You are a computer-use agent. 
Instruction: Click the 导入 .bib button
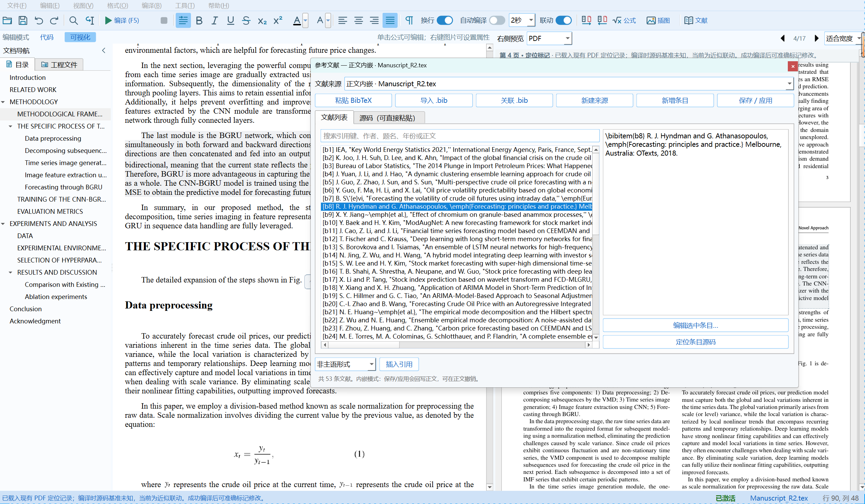coord(434,100)
